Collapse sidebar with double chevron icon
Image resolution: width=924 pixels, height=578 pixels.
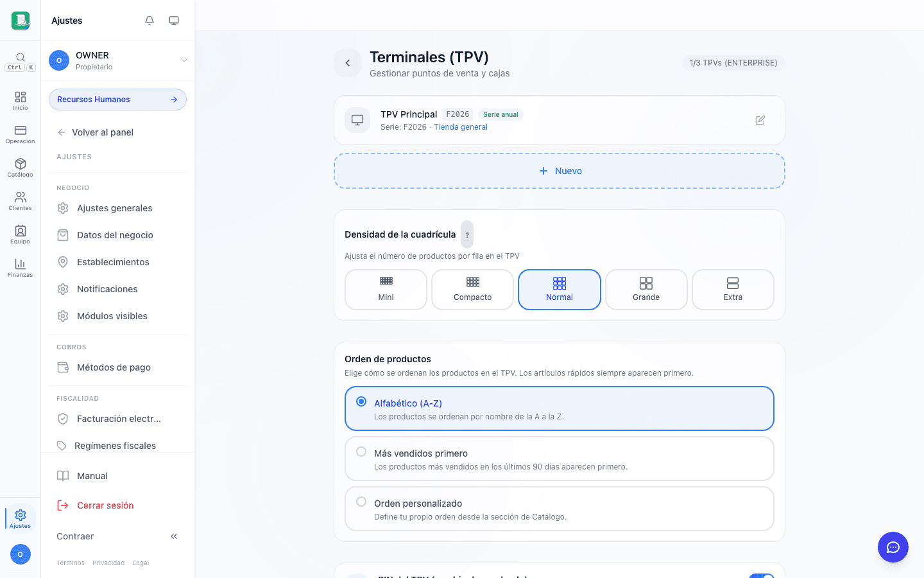[x=174, y=536]
